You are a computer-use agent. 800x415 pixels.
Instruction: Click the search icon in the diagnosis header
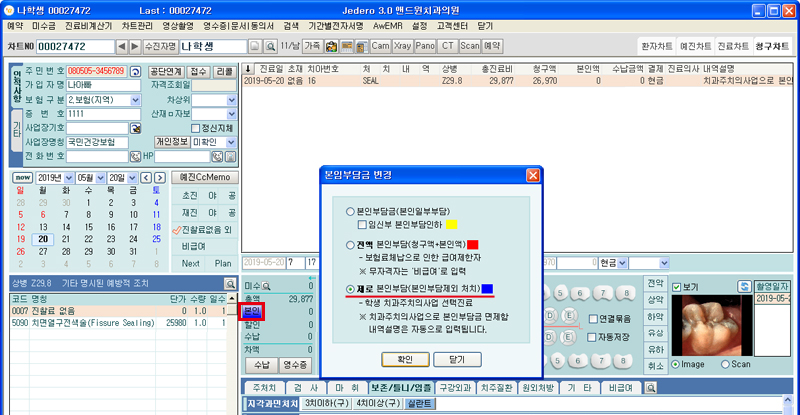[x=230, y=283]
